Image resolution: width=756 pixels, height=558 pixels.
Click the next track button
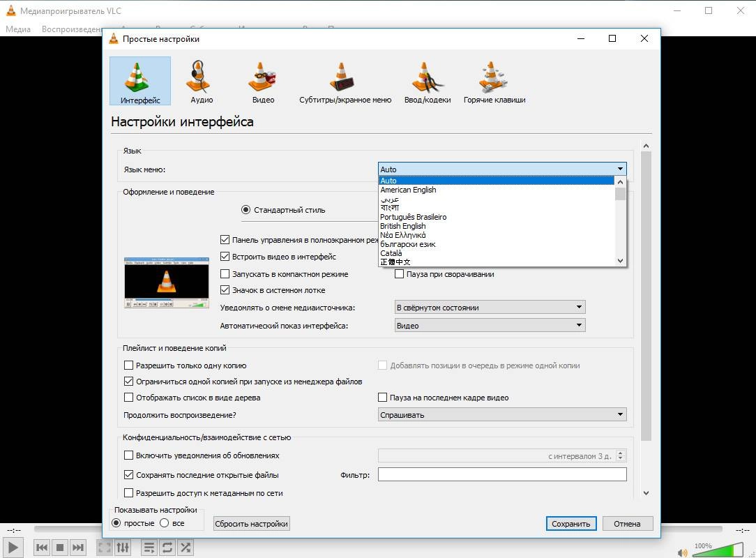[77, 548]
